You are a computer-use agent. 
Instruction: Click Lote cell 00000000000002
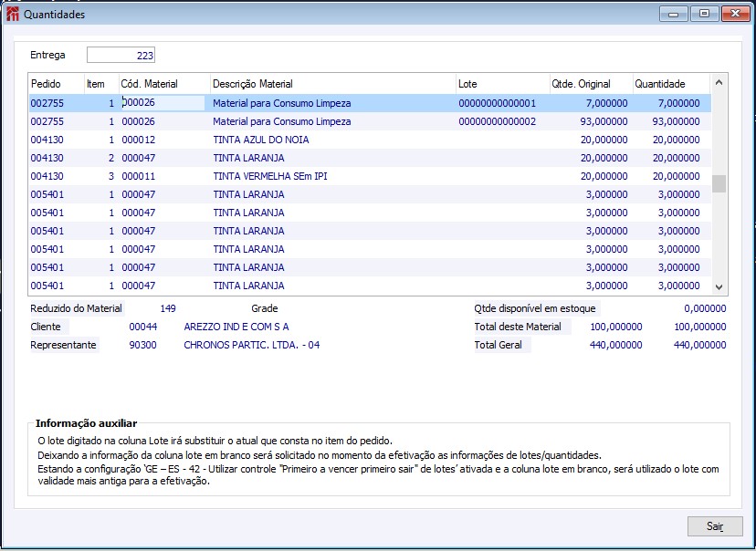pyautogui.click(x=497, y=121)
